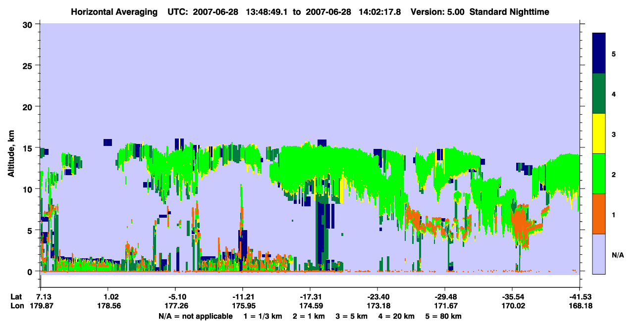The image size is (644, 330).
Task: Click latitude value -23.40
Action: tap(377, 297)
